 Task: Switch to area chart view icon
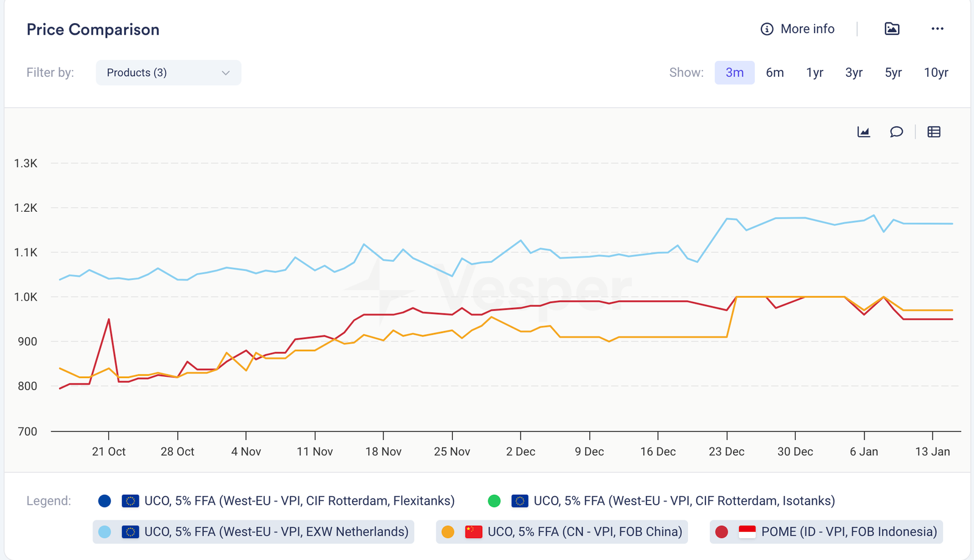click(x=863, y=132)
